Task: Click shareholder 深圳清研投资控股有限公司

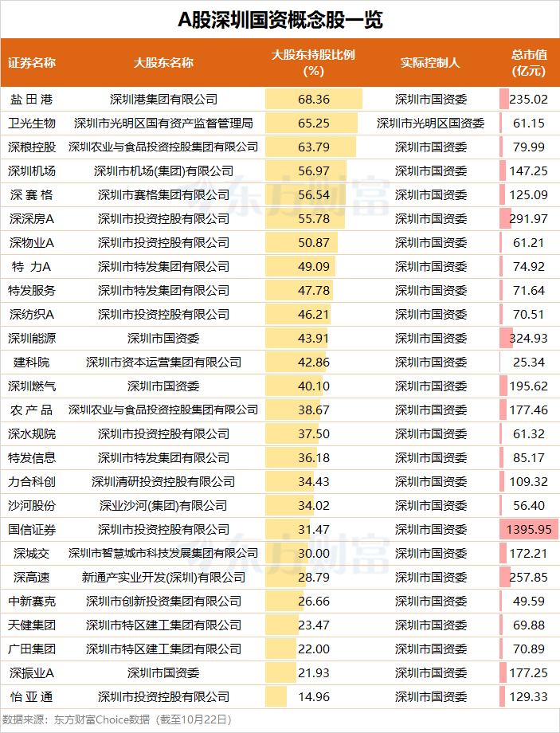Action: [x=163, y=481]
